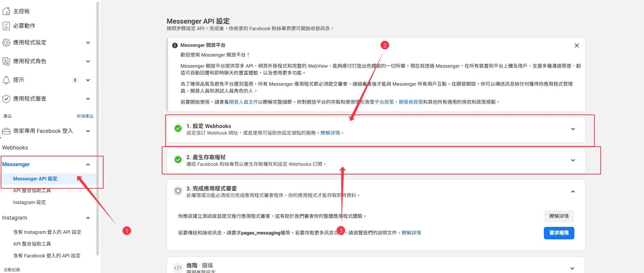Viewport: 644px width, 273px height.
Task: Collapse the Instagram sidebar section chevron
Action: click(x=88, y=218)
